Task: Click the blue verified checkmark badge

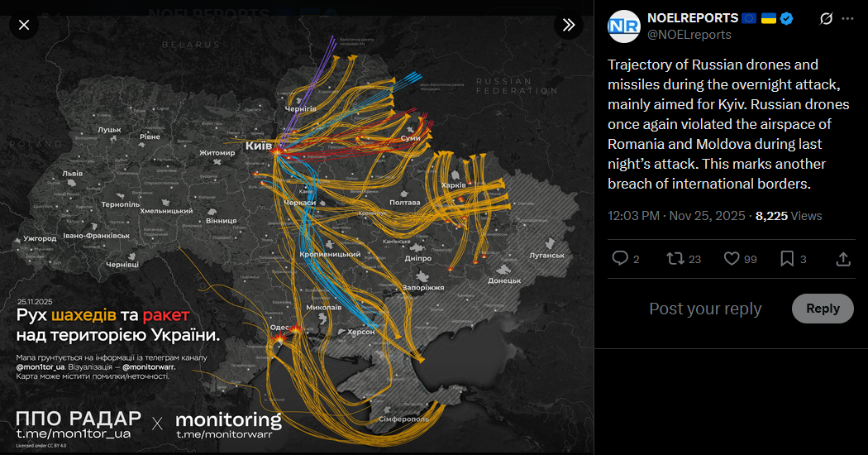Action: coord(786,18)
